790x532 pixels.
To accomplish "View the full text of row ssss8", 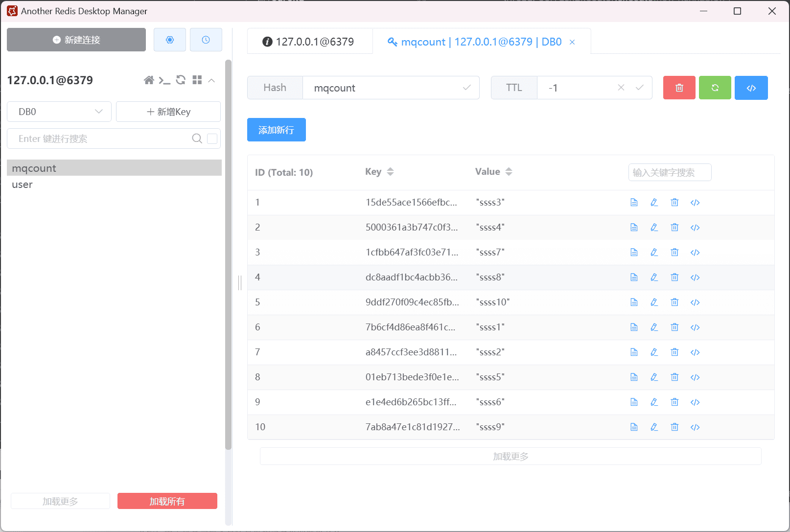I will coord(634,278).
